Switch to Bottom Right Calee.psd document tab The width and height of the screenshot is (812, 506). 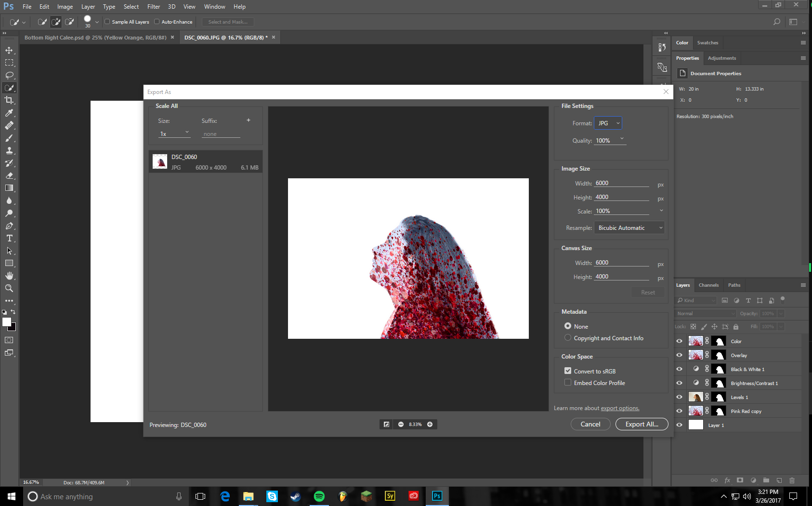coord(95,38)
